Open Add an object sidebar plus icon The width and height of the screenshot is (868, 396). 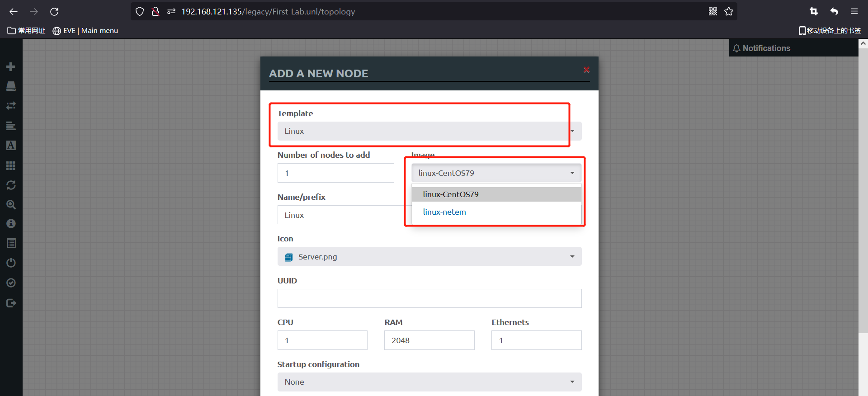click(11, 67)
